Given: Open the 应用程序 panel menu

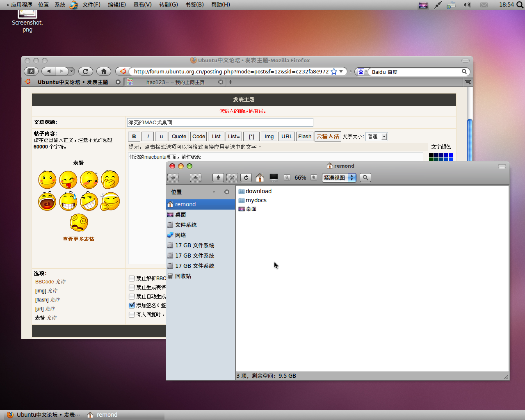Looking at the screenshot, I should (21, 5).
